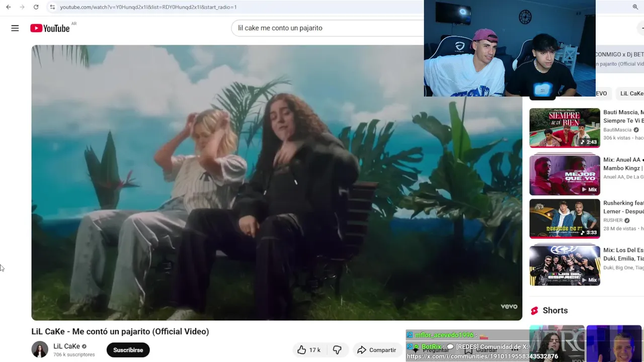The width and height of the screenshot is (644, 362).
Task: Open the LiL CaKe channel avatar
Action: pyautogui.click(x=40, y=349)
